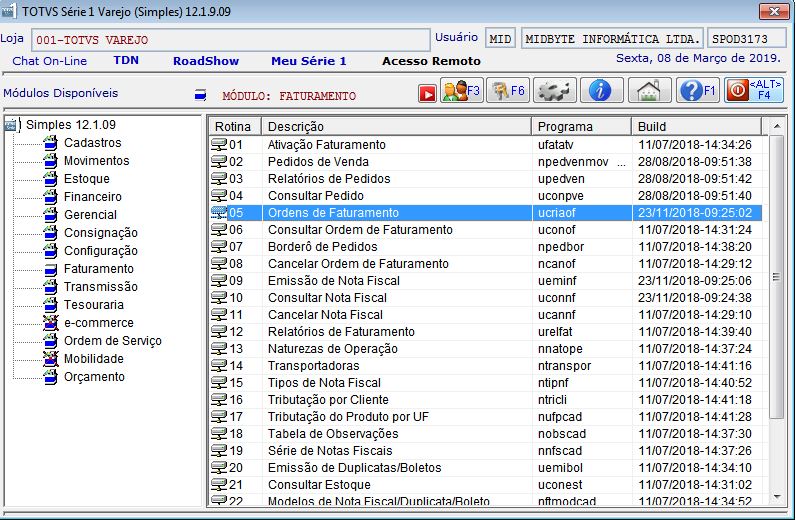This screenshot has height=520, width=796.
Task: Select the Relatórios de Faturamento row
Action: pyautogui.click(x=485, y=332)
